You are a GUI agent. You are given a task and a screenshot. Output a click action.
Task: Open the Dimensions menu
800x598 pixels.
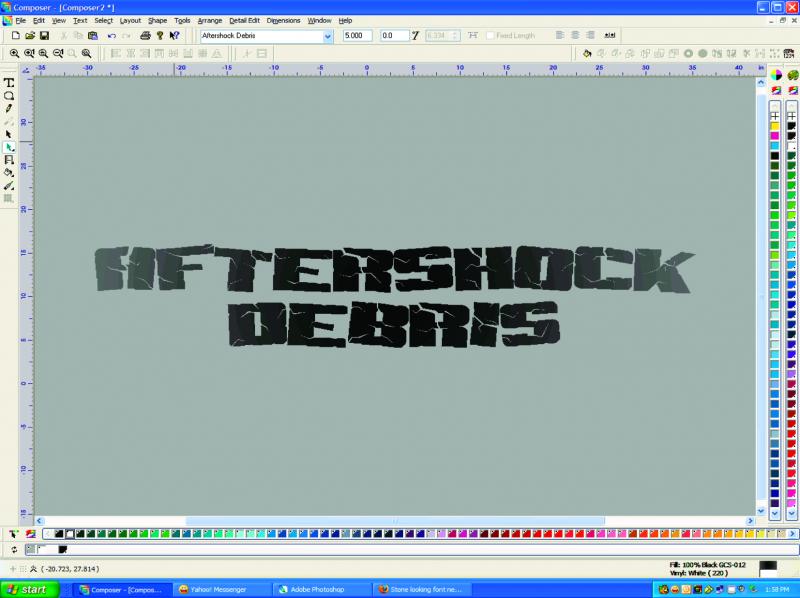click(283, 20)
